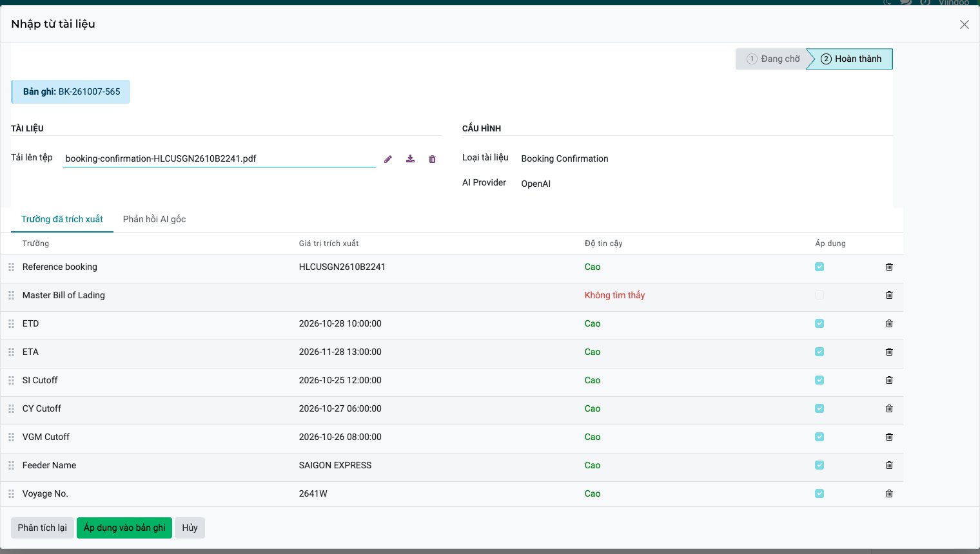
Task: Delete the Voyage No. row
Action: coord(889,493)
